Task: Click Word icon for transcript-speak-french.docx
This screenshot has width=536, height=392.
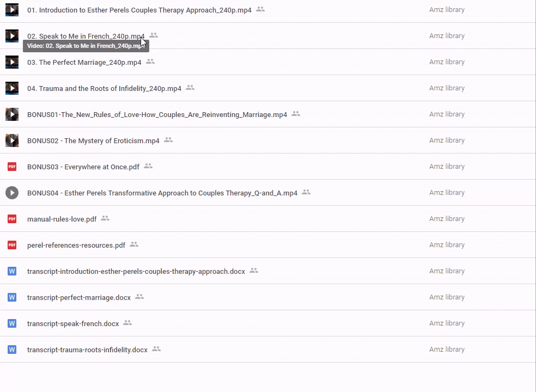Action: (x=12, y=323)
